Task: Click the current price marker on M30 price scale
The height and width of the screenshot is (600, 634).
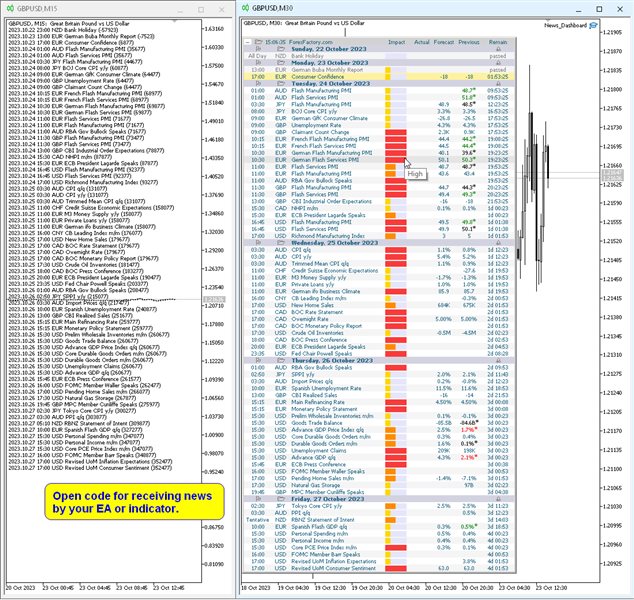Action: click(612, 176)
